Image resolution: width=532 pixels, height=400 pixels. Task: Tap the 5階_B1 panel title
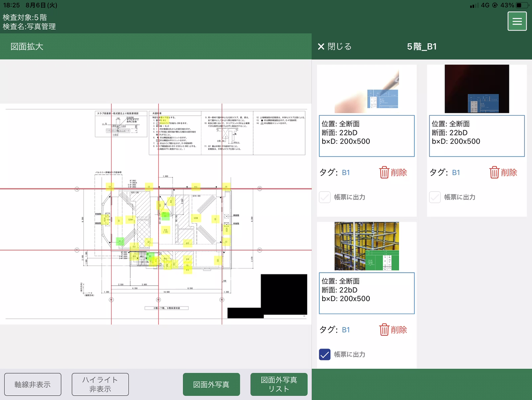coord(422,47)
